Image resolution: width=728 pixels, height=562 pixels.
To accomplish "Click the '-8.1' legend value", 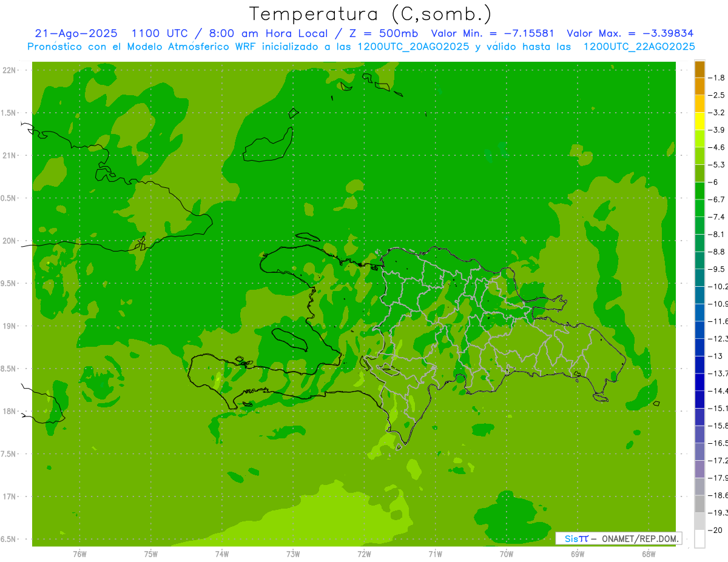I will coord(717,234).
